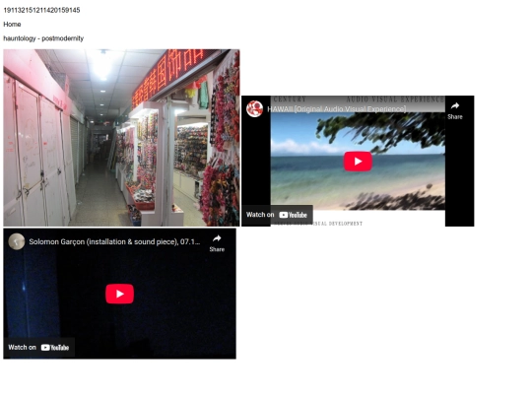This screenshot has width=532, height=399.
Task: Go to the Home link
Action: tap(12, 25)
